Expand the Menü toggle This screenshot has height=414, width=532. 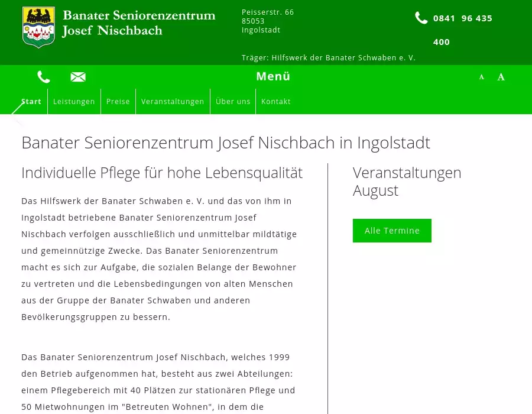[273, 76]
